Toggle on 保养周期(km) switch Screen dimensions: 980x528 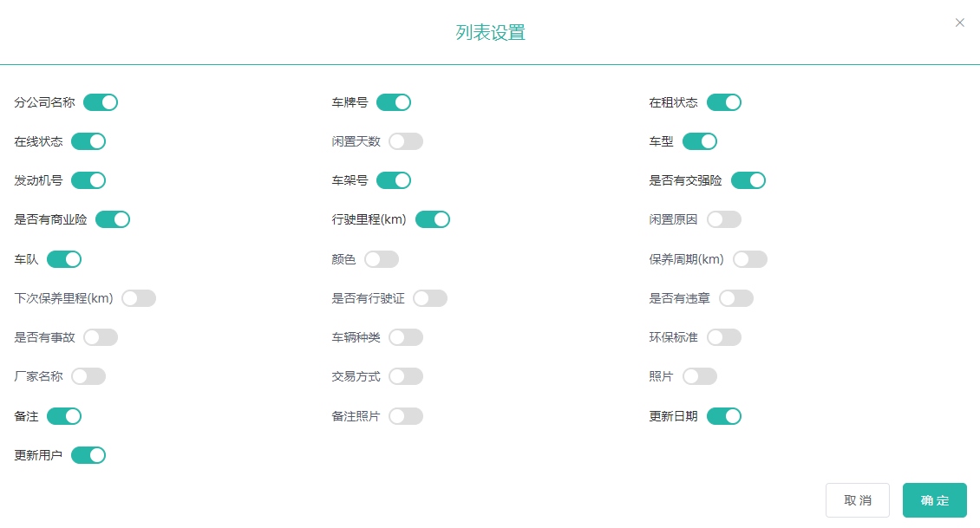[749, 259]
